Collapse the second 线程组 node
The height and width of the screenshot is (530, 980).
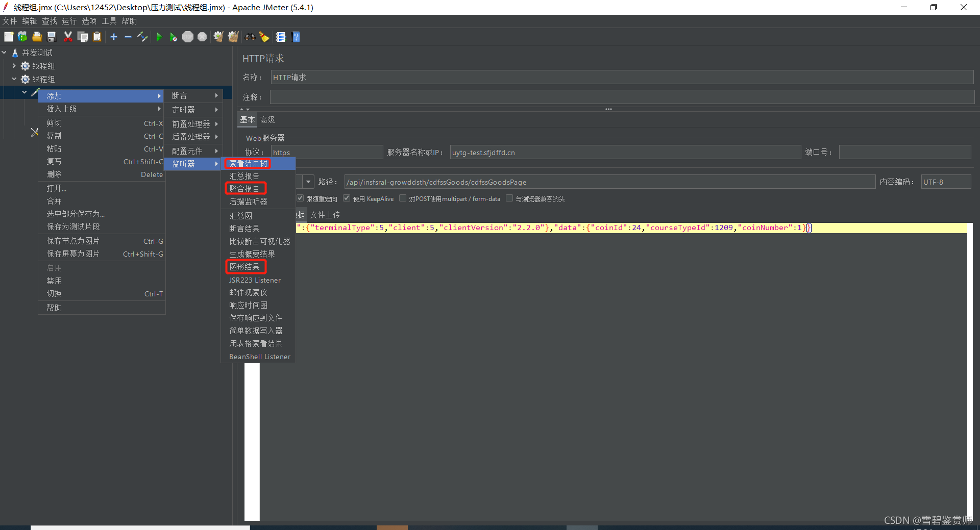[x=14, y=79]
